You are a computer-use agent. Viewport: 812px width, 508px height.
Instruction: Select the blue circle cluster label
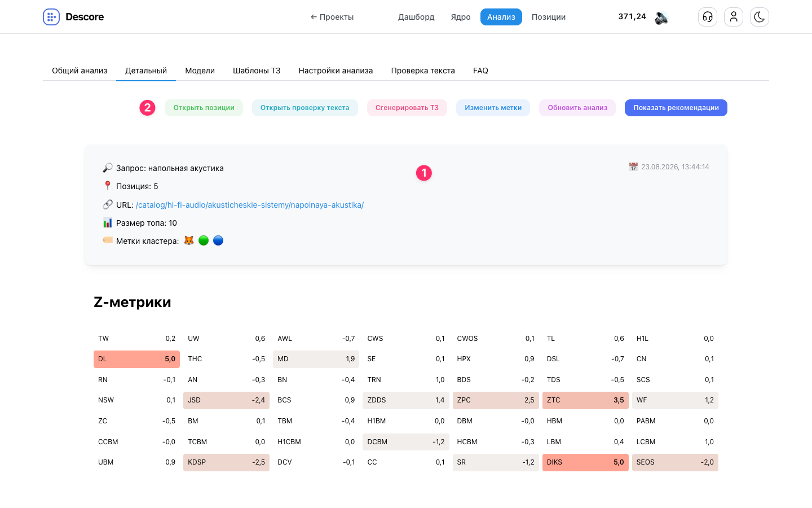click(218, 240)
